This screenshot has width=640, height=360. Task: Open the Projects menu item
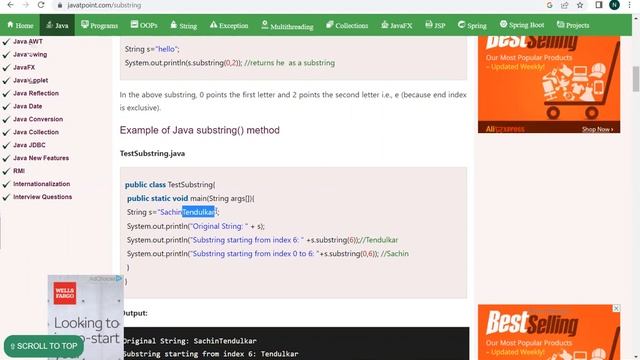coord(573,25)
